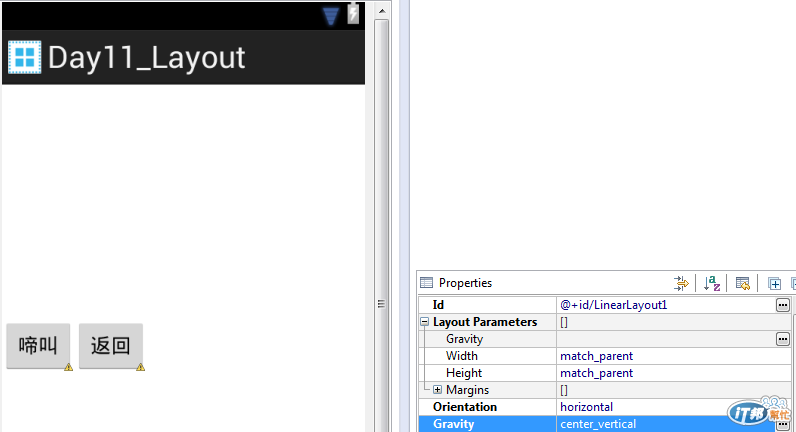Click the battery icon in status bar
The image size is (796, 432).
[x=353, y=14]
